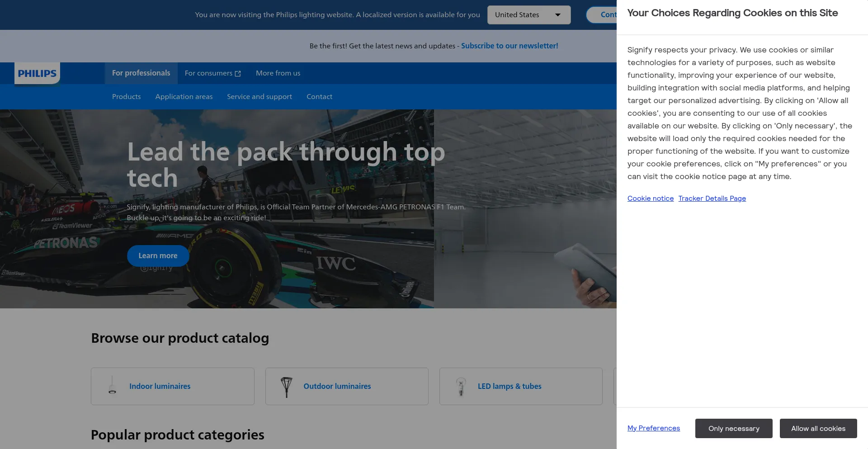Click the external link icon beside For consumers
This screenshot has width=868, height=449.
coord(238,74)
